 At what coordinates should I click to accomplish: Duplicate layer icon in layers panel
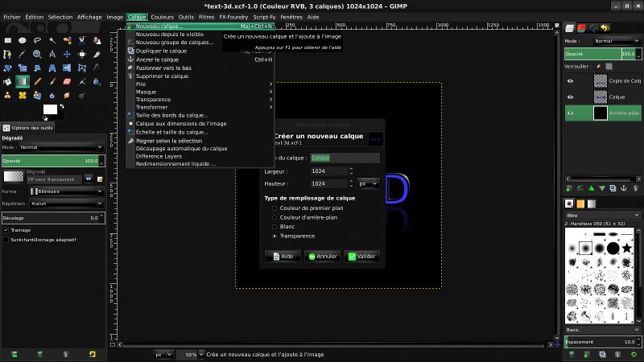pyautogui.click(x=613, y=188)
